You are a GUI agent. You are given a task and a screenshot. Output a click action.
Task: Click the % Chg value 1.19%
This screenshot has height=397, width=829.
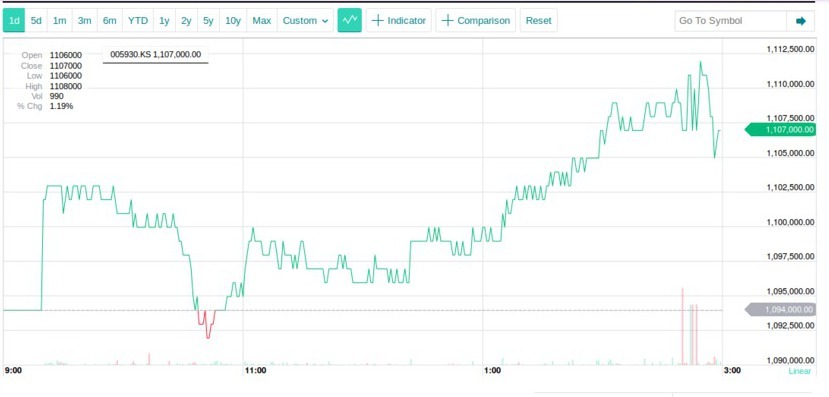(x=61, y=106)
